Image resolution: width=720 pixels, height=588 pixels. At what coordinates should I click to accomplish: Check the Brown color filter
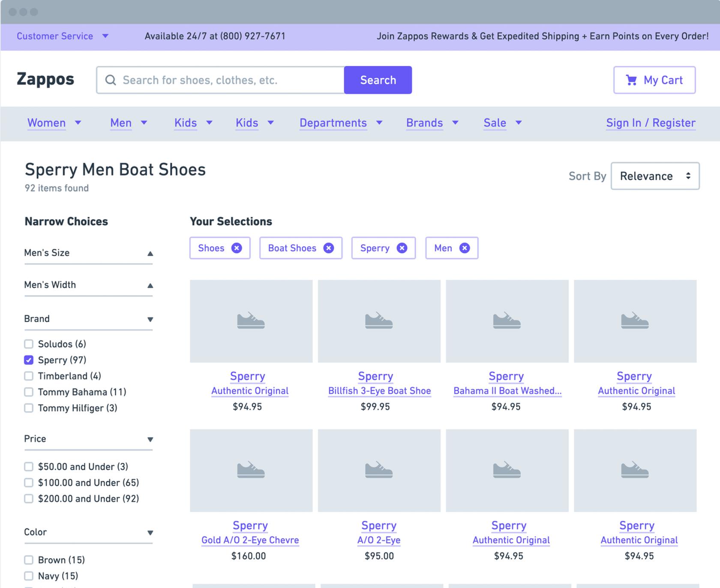pos(29,560)
